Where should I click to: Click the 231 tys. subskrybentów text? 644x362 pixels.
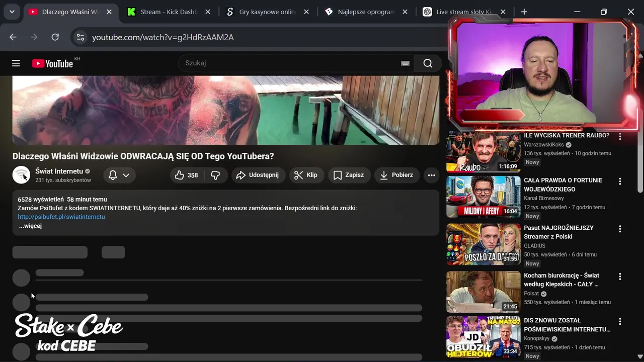pos(63,180)
